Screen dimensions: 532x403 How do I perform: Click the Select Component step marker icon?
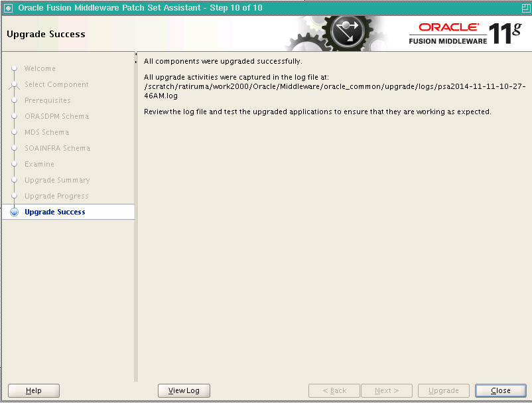(x=14, y=84)
